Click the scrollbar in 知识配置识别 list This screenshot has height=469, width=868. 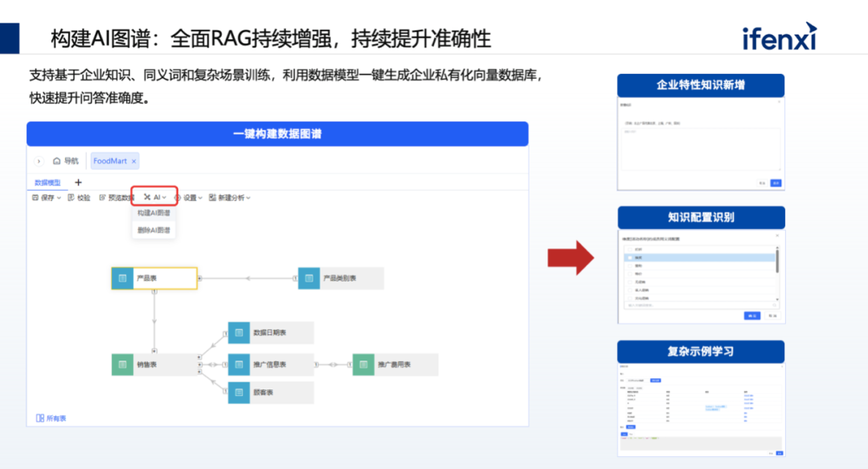click(x=777, y=261)
